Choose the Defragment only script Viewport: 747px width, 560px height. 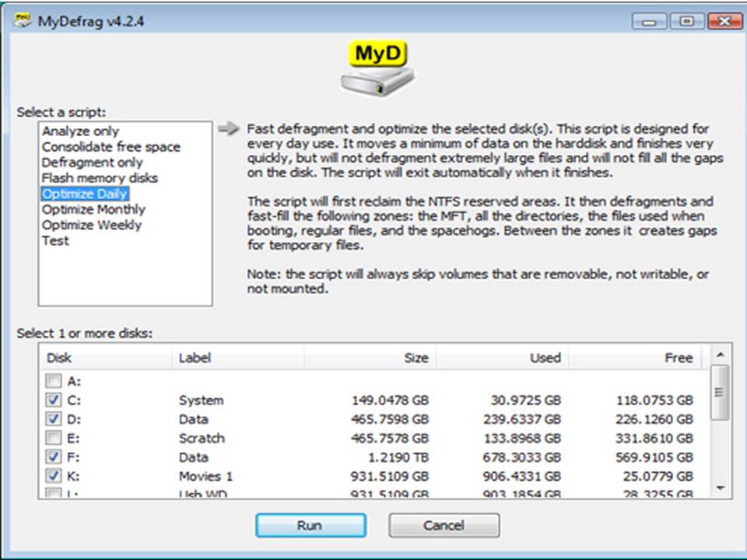[x=92, y=163]
